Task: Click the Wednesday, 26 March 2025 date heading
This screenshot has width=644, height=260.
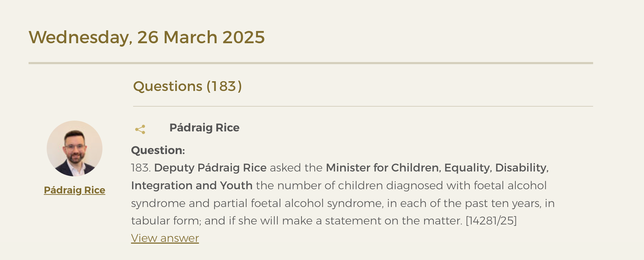Action: [147, 37]
